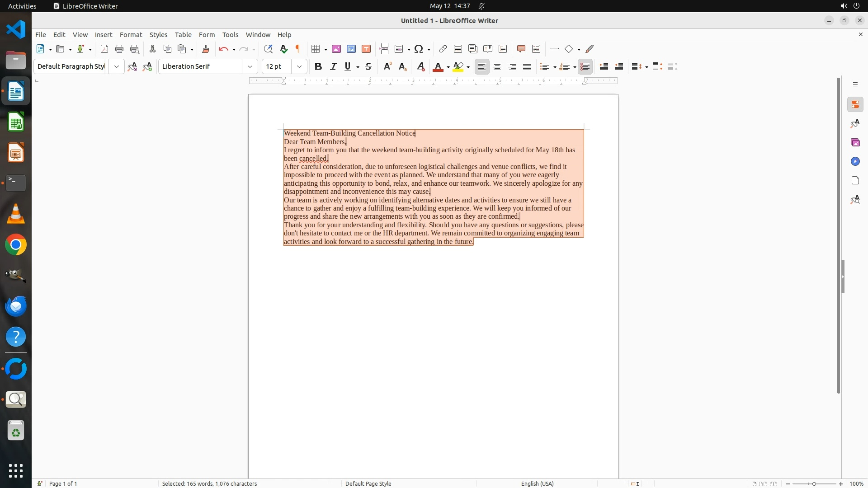Click the Insert Special Character icon
The height and width of the screenshot is (488, 868).
(x=419, y=49)
